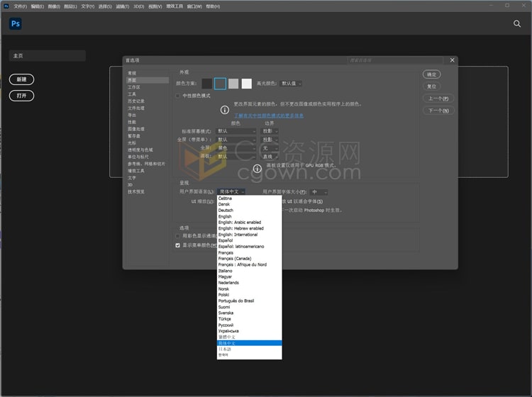
Task: Select English: International option
Action: (250, 235)
